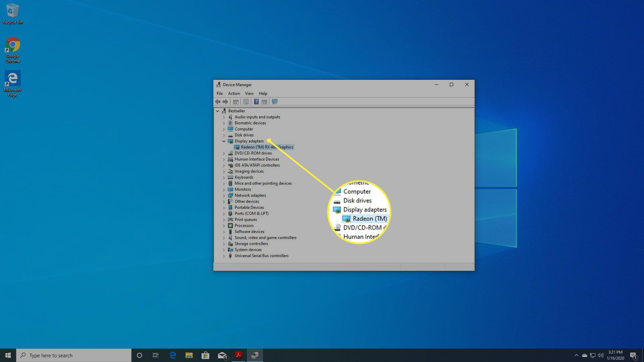Expand IDE ATA/ATAPI controllers
Screen dimensions: 644x362
pyautogui.click(x=224, y=165)
